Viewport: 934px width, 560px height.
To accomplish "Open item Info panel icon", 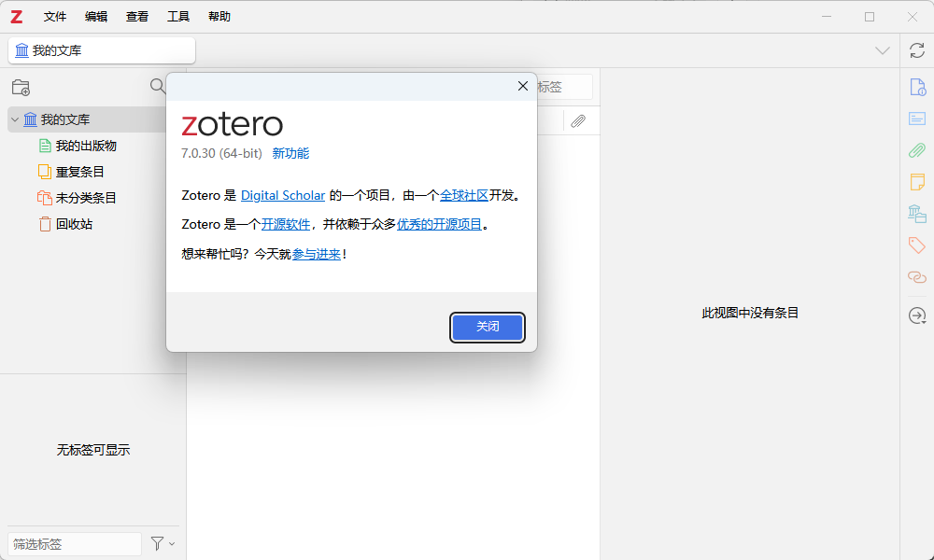I will pos(916,87).
